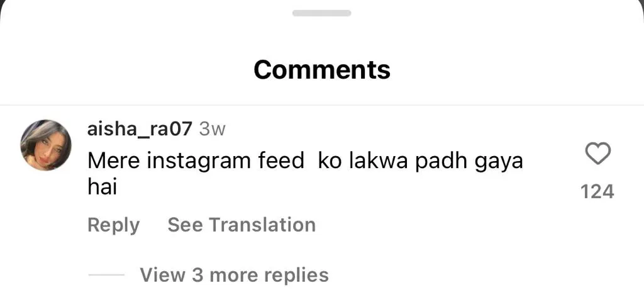Tap the word "Mere" starting the comment

coord(113,160)
